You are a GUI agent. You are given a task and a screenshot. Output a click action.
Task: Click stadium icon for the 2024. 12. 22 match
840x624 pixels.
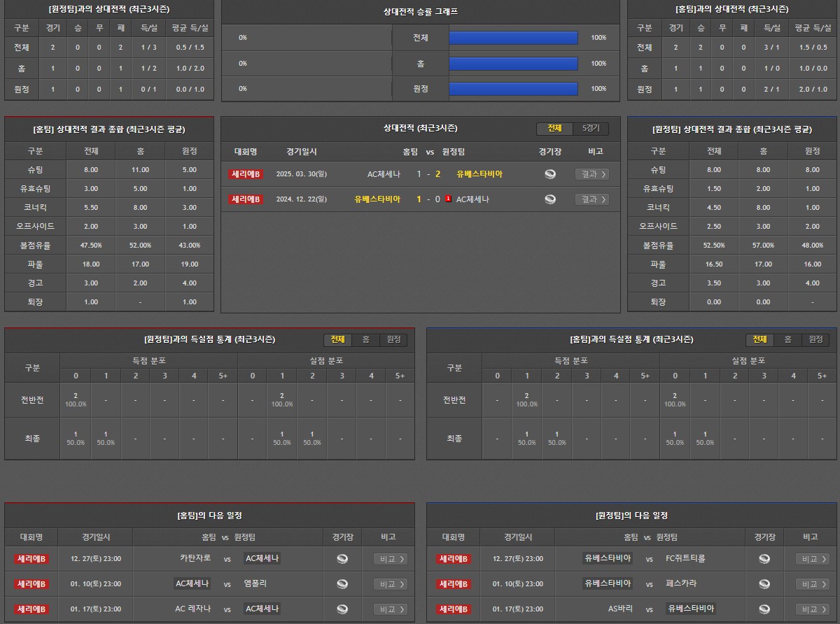coord(550,199)
